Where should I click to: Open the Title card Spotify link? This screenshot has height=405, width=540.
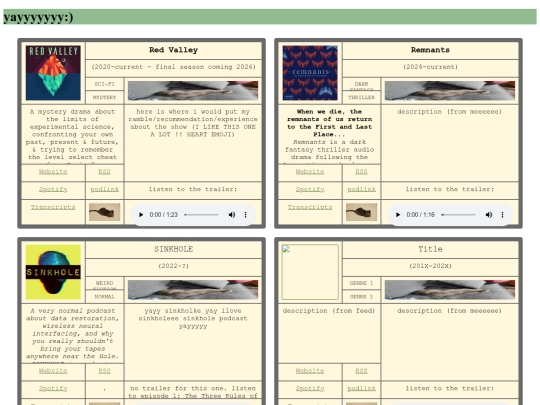(310, 388)
